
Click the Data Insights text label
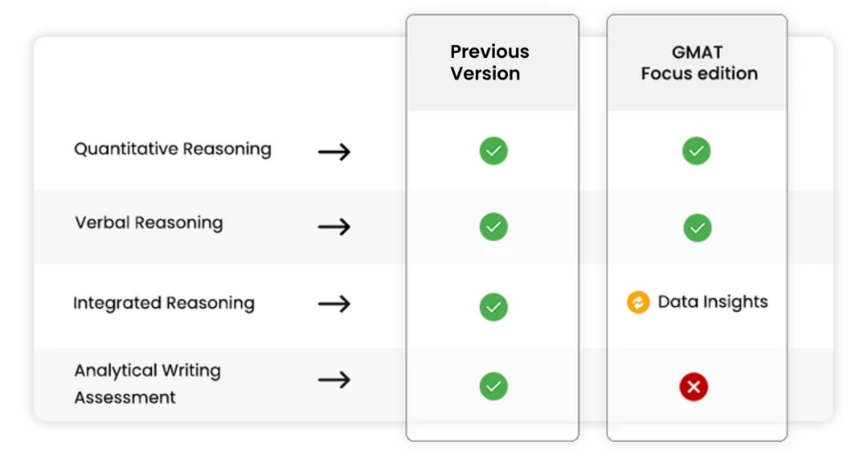(x=712, y=302)
